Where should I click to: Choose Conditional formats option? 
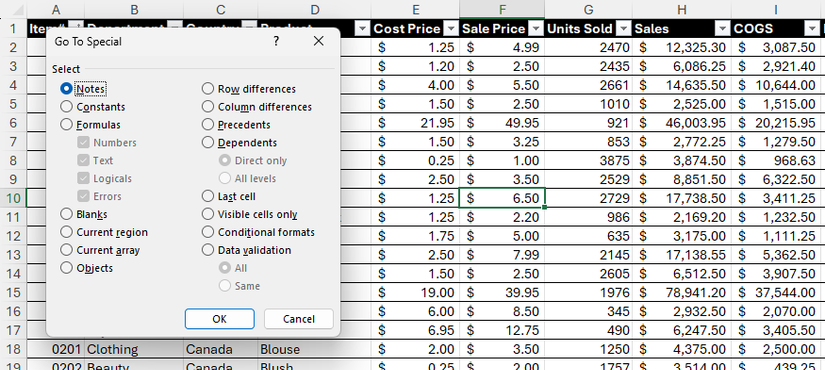[x=208, y=232]
